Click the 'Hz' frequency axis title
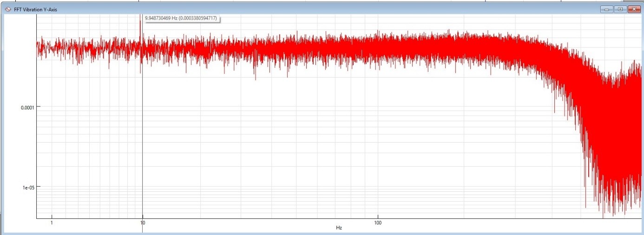Image resolution: width=644 pixels, height=235 pixels. pos(339,228)
